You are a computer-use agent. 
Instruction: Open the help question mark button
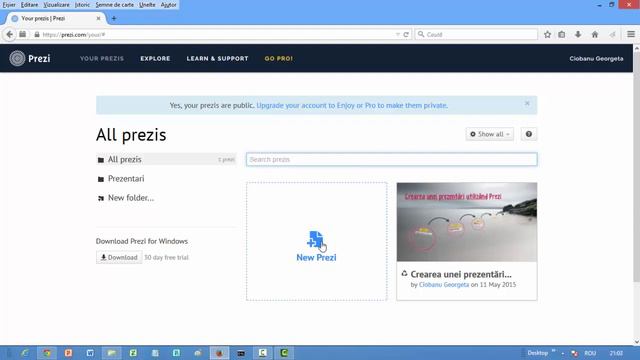tap(529, 134)
